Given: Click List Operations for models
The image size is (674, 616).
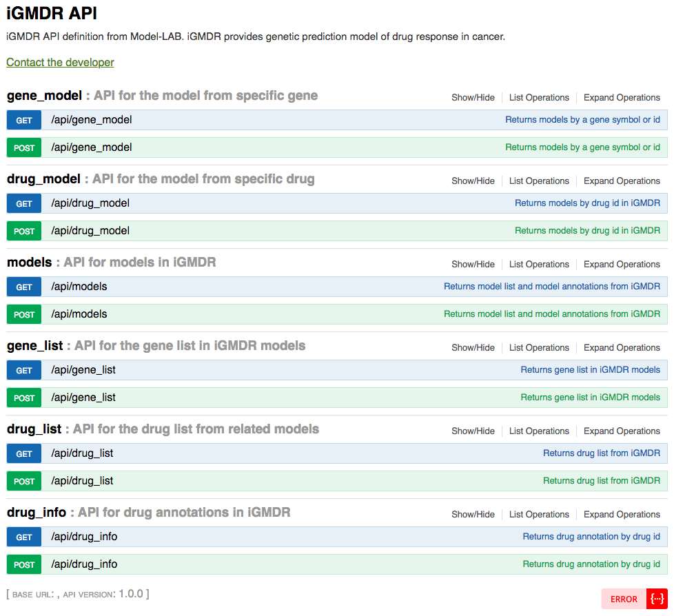Looking at the screenshot, I should (x=539, y=265).
